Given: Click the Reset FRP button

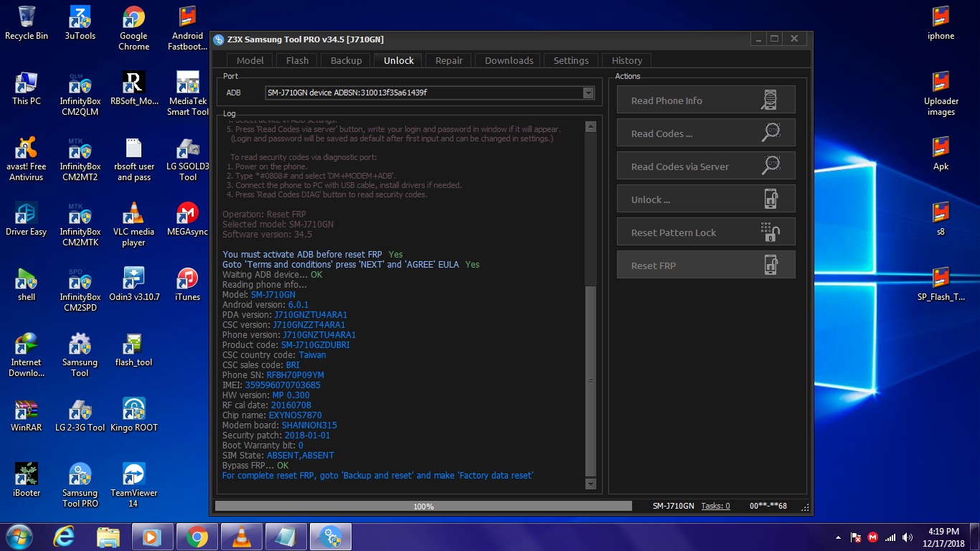Looking at the screenshot, I should click(706, 265).
